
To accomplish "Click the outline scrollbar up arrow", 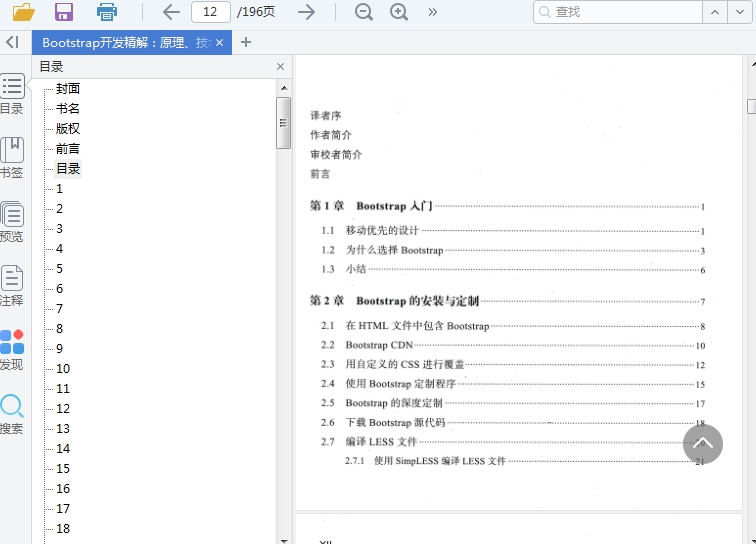I will (284, 88).
